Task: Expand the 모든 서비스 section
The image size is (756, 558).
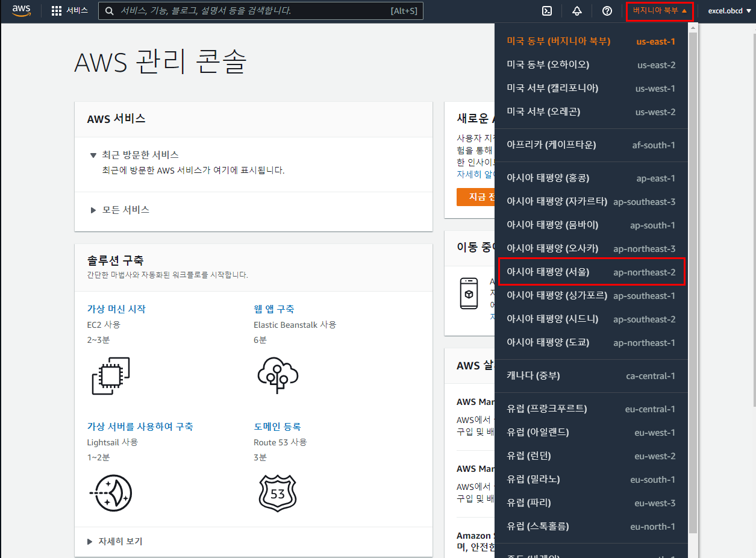Action: (93, 210)
